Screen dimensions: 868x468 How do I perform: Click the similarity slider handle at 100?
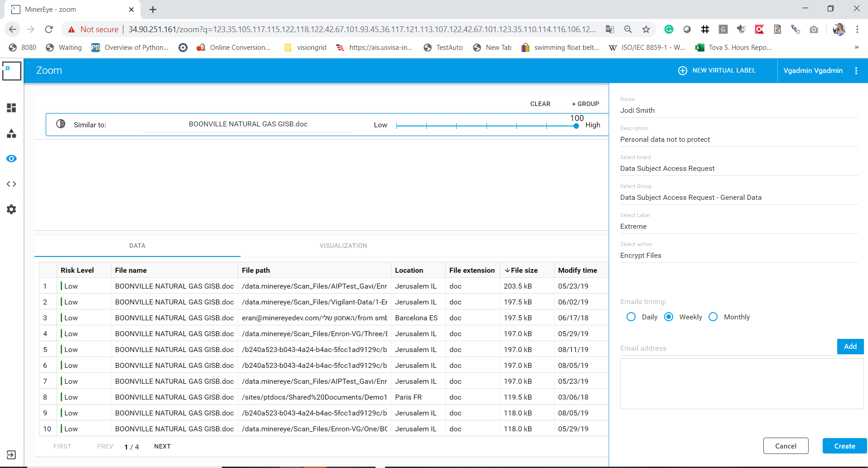[576, 126]
